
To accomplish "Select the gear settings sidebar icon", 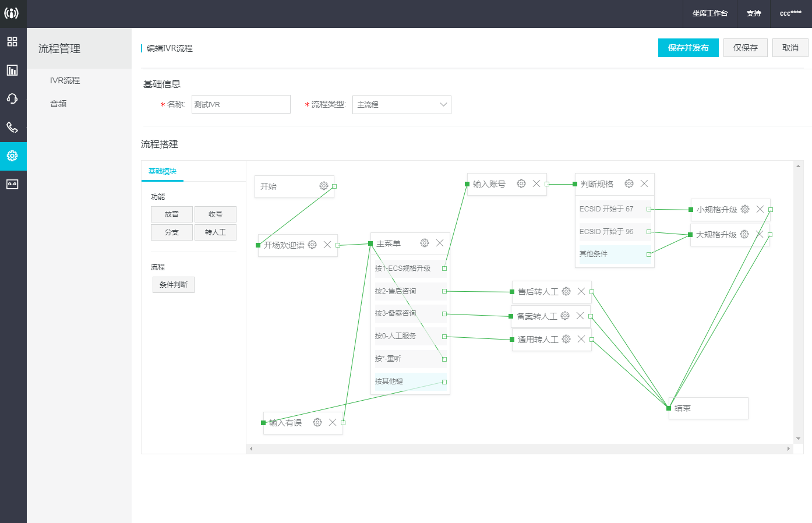I will 12,156.
